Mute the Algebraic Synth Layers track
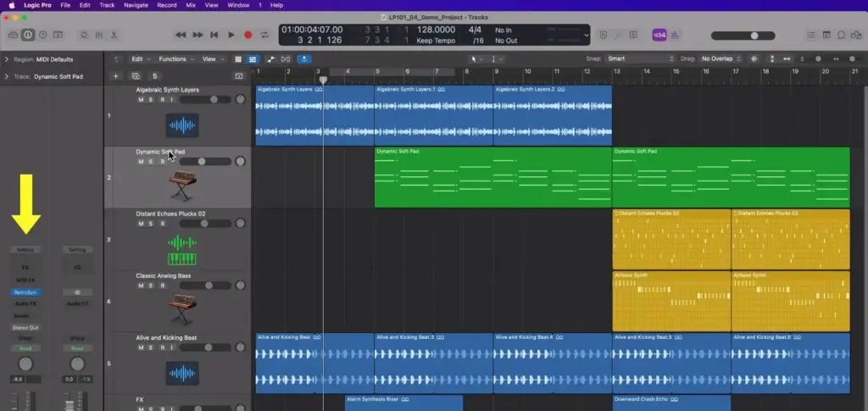 tap(141, 99)
